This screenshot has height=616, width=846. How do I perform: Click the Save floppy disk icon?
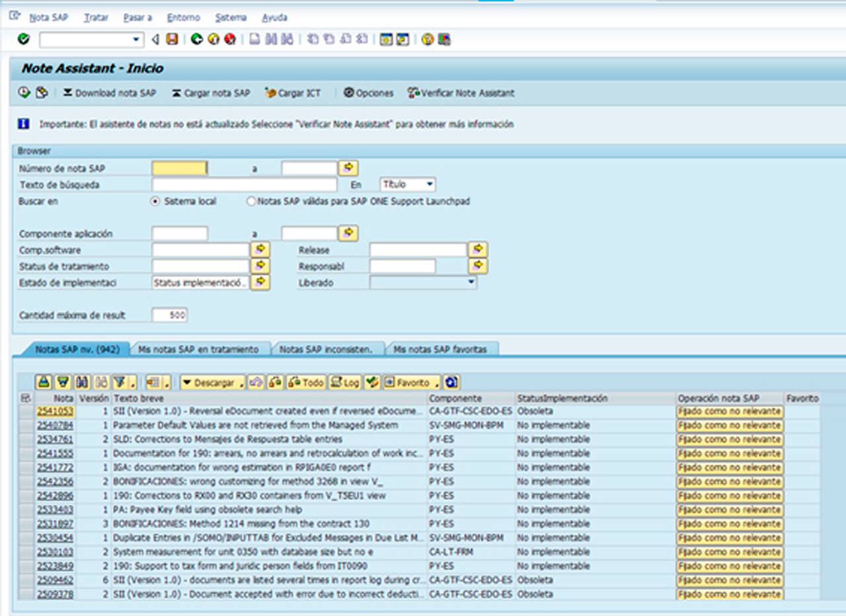pyautogui.click(x=172, y=40)
